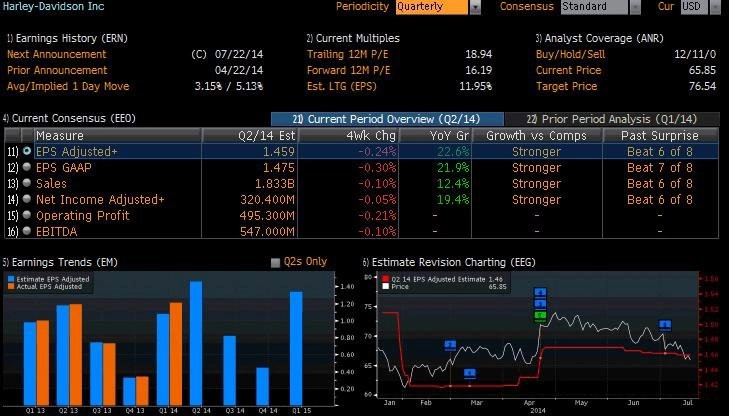
Task: Click red Q2 14 EPS Estimate legend swatch
Action: pyautogui.click(x=385, y=279)
